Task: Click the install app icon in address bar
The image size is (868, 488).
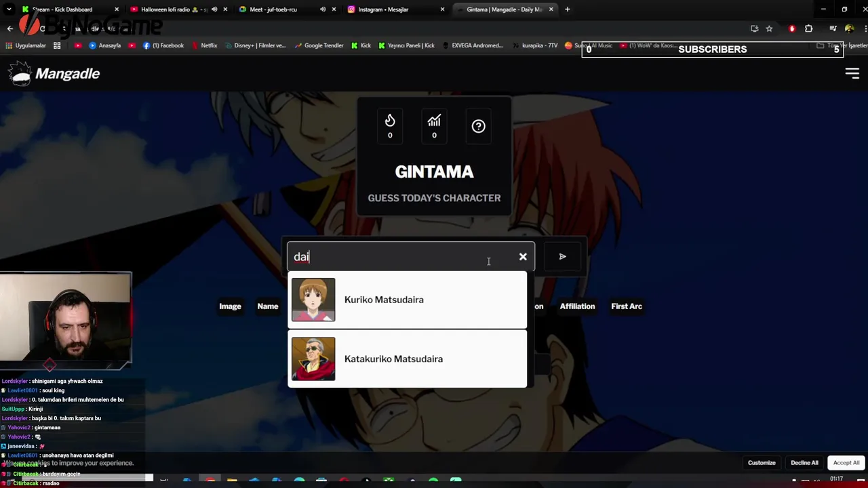Action: point(754,28)
